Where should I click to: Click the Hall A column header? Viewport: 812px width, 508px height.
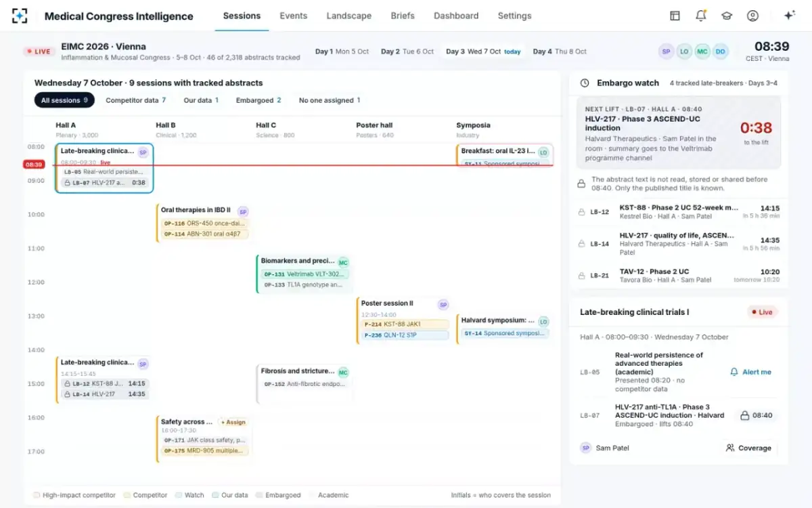tap(77, 129)
